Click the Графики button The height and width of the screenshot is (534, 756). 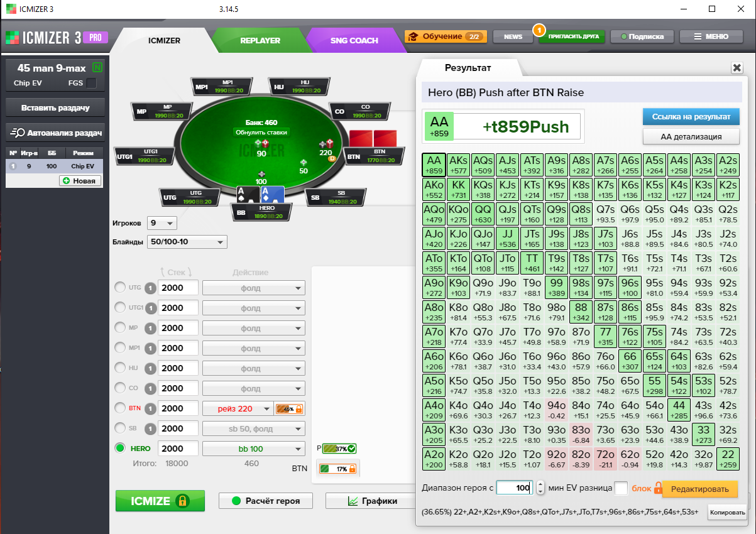click(371, 501)
